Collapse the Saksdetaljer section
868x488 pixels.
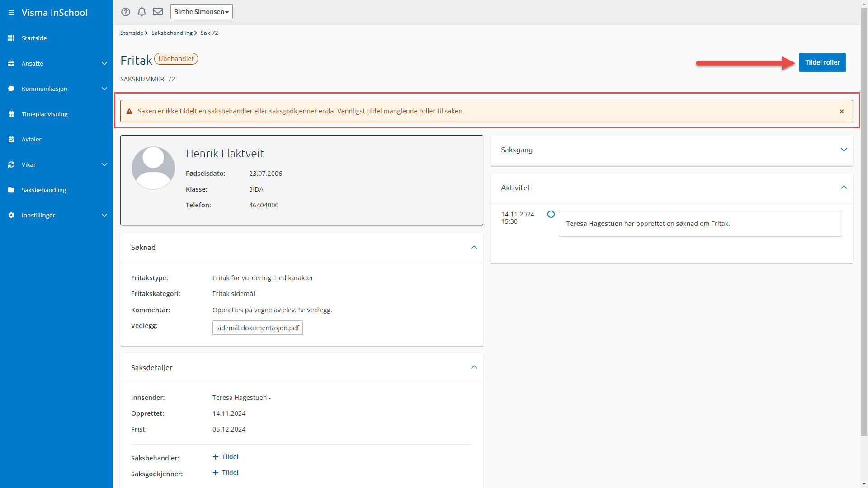pyautogui.click(x=474, y=367)
